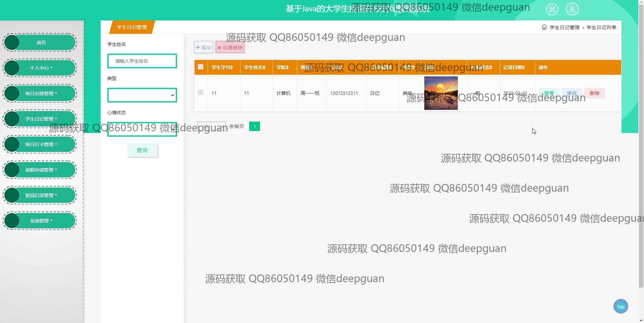Click the circled X icon in header
This screenshot has height=323, width=644.
(x=552, y=9)
